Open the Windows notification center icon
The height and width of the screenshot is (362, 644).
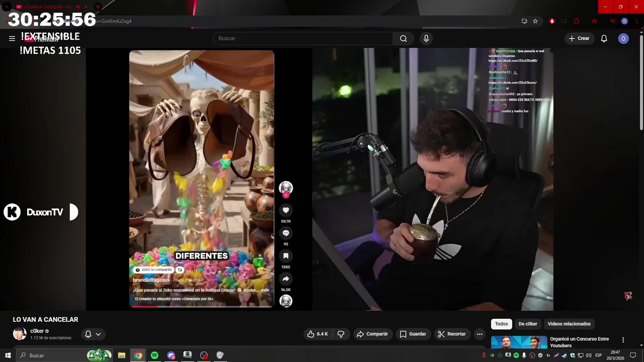[x=633, y=355]
